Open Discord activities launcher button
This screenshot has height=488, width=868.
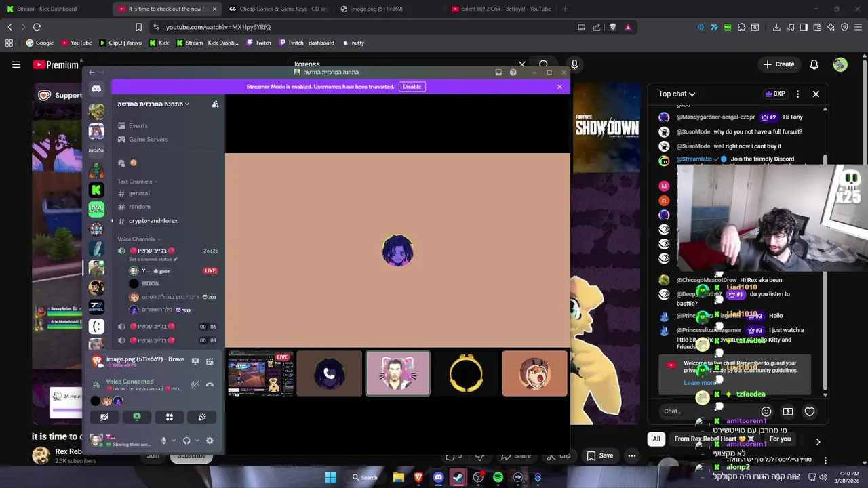(x=170, y=417)
